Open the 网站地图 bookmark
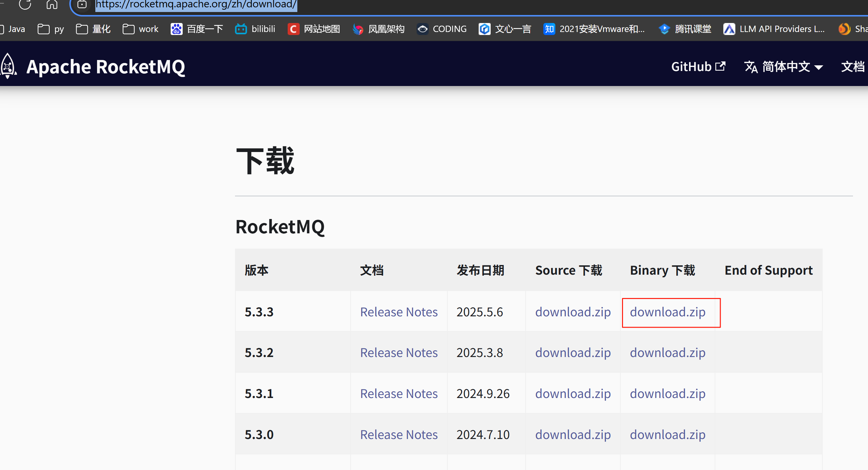The image size is (868, 470). tap(314, 29)
